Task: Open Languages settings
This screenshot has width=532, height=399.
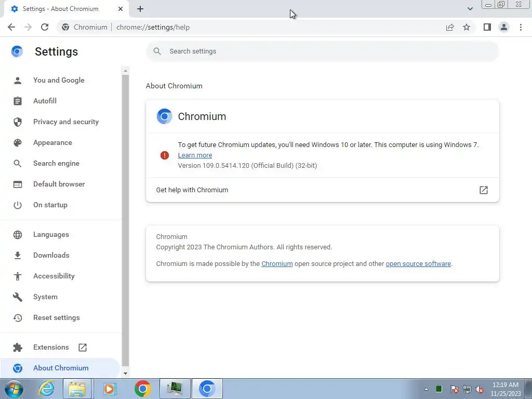Action: pos(51,234)
